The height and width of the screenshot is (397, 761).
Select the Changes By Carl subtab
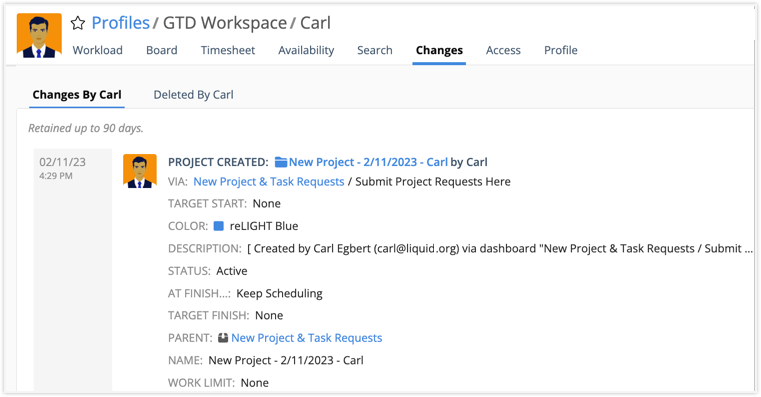pos(77,95)
